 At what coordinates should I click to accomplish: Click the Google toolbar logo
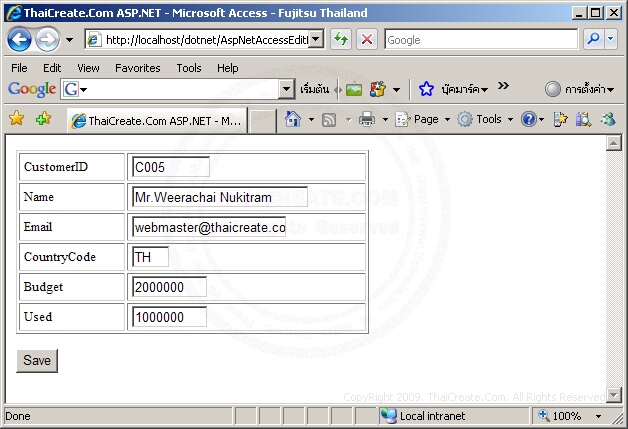coord(32,89)
